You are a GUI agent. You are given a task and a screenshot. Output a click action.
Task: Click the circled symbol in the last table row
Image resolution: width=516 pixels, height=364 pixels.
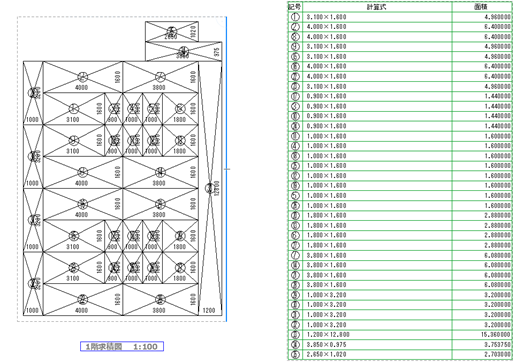coord(295,354)
